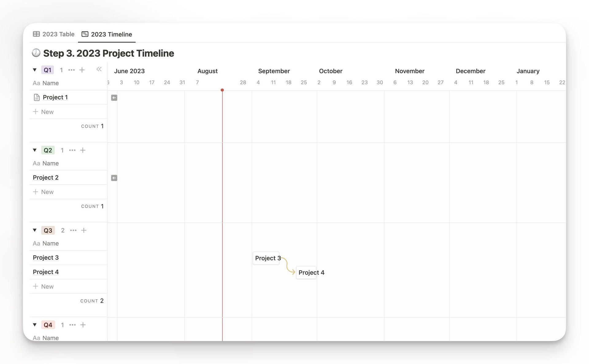Click the Project 4 timeline bar
The height and width of the screenshot is (364, 589).
pyautogui.click(x=306, y=272)
